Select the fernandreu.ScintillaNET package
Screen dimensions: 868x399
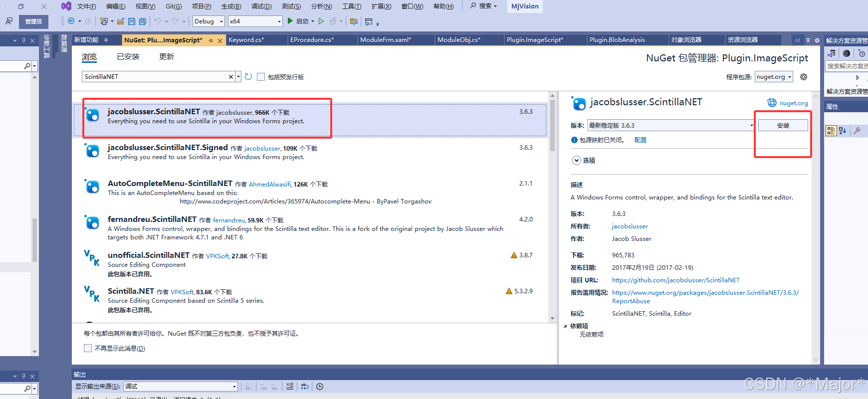pyautogui.click(x=310, y=227)
